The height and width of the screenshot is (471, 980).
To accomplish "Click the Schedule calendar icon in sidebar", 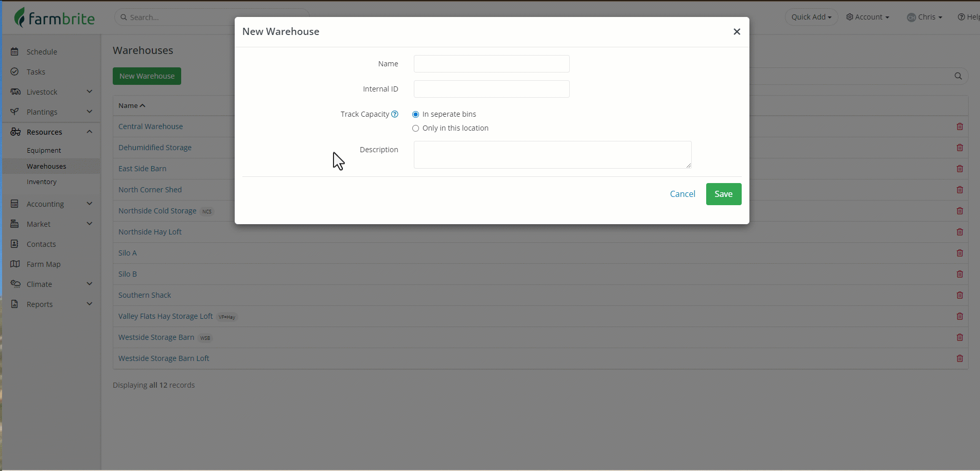I will tap(15, 52).
